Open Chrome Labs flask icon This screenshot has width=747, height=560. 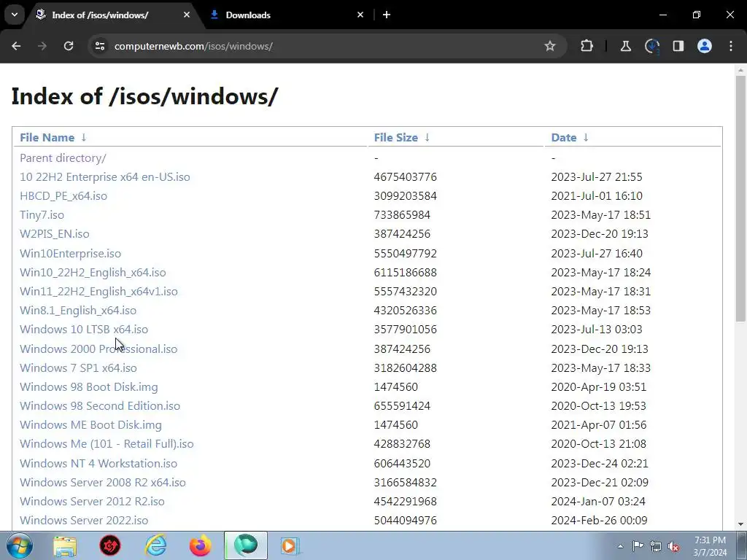tap(625, 46)
